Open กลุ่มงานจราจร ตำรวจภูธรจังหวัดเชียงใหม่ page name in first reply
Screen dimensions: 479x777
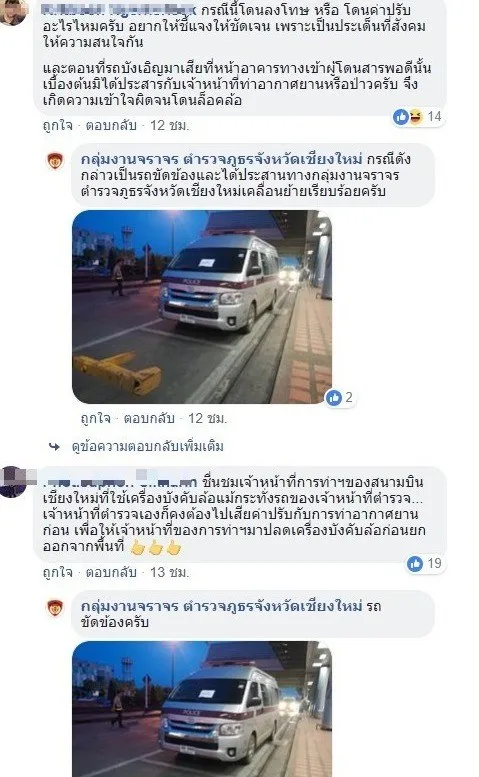(x=221, y=160)
